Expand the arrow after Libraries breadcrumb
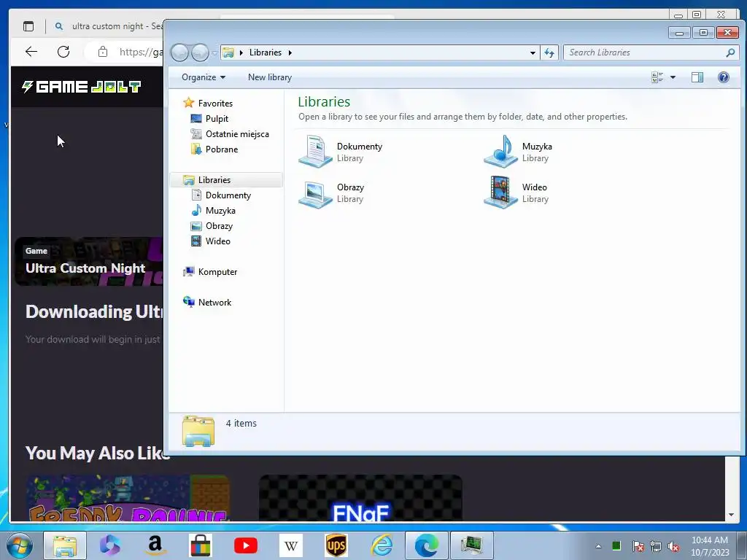 click(290, 52)
